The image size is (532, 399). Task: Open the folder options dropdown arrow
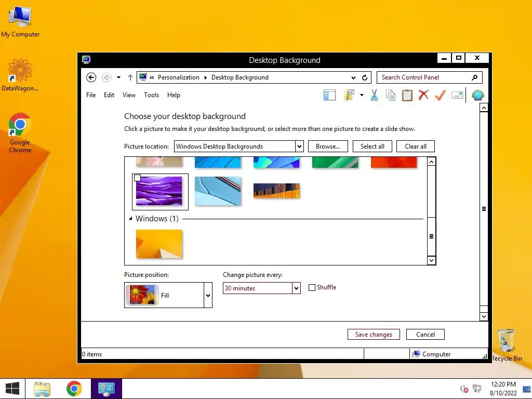point(362,95)
